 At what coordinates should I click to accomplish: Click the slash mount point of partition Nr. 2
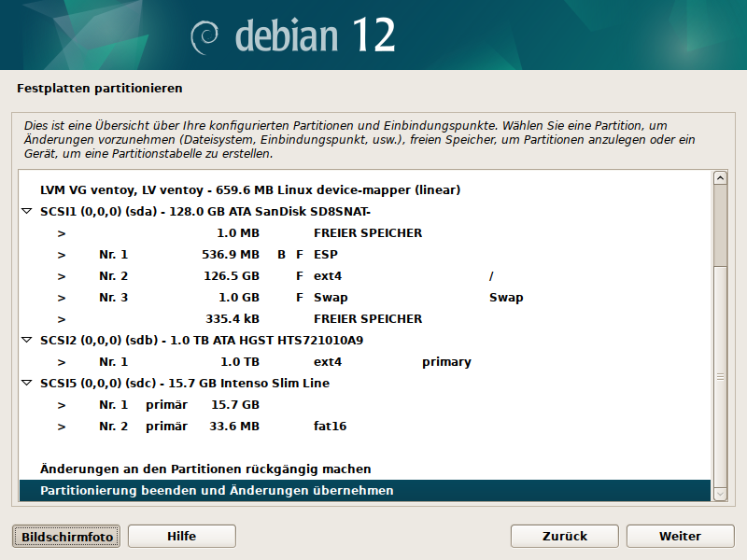[491, 276]
